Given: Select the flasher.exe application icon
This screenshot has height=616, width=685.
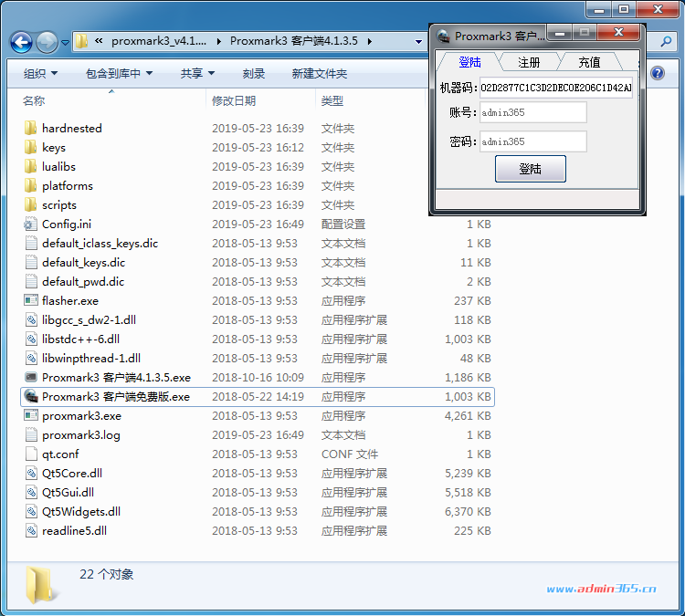Looking at the screenshot, I should click(31, 300).
